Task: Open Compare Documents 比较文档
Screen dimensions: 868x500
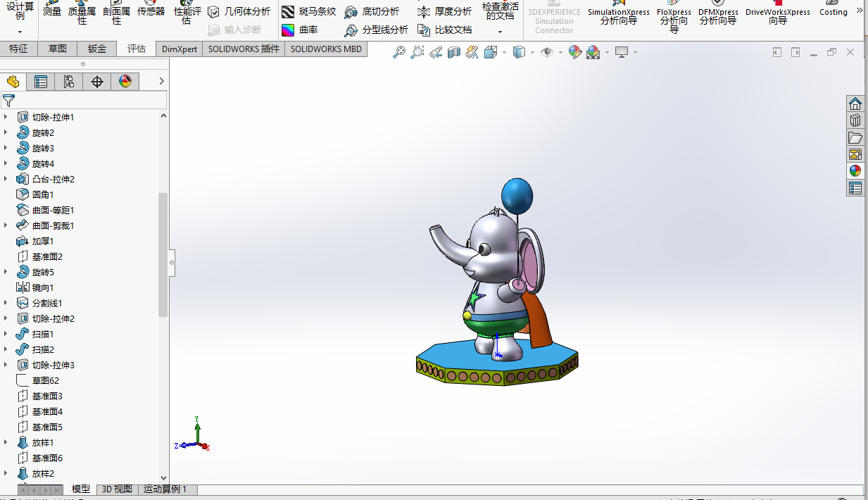Action: click(444, 30)
